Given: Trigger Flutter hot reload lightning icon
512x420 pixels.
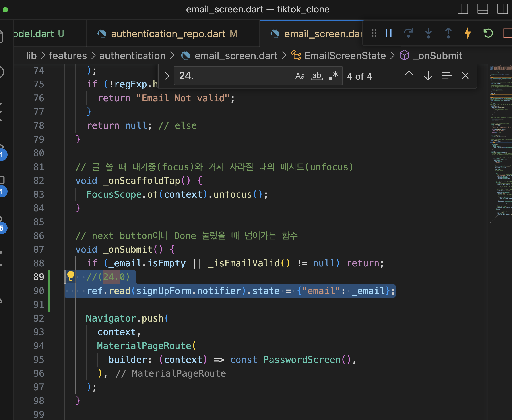Looking at the screenshot, I should tap(468, 33).
